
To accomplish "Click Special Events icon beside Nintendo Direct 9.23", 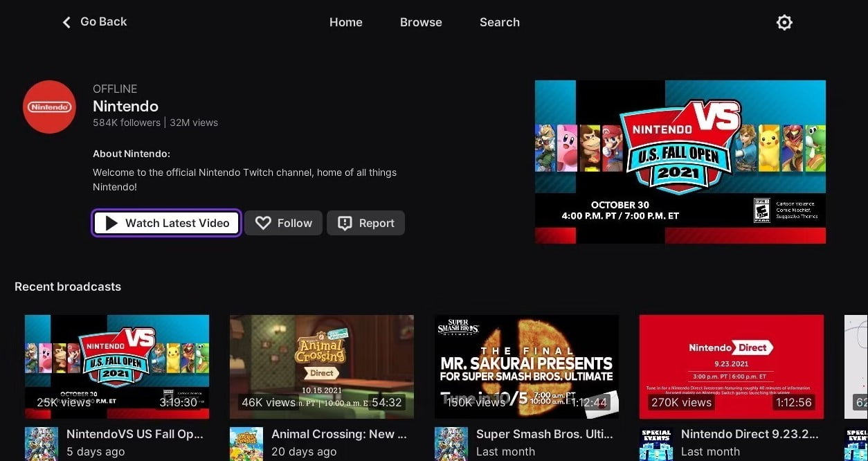I will (x=656, y=444).
